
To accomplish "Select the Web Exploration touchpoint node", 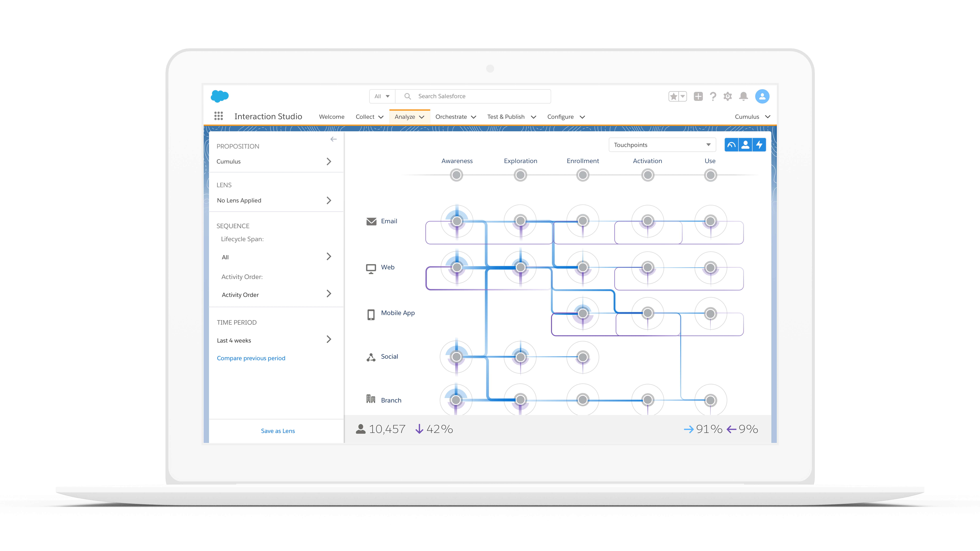I will tap(520, 267).
